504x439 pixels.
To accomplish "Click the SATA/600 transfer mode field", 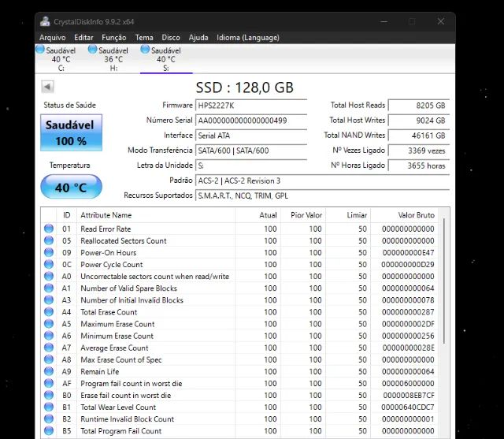I will point(251,151).
